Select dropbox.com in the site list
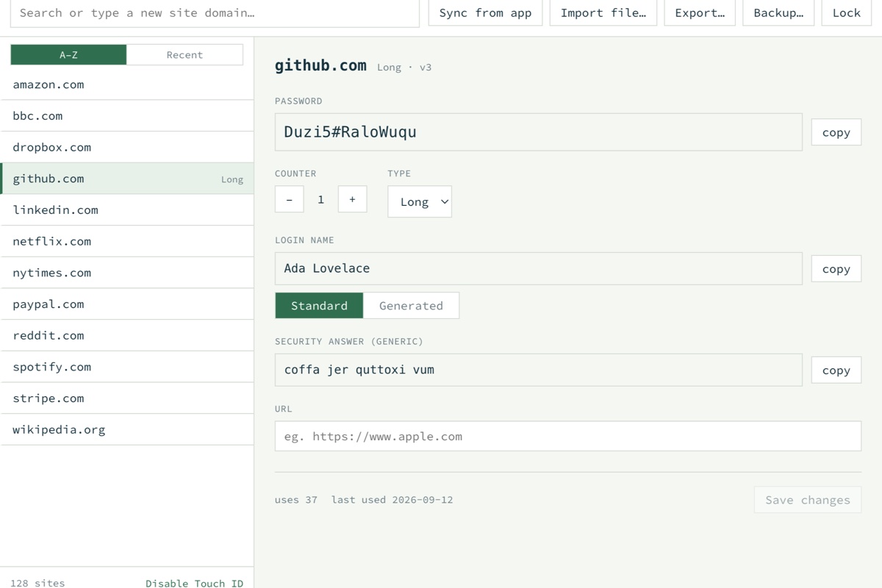Viewport: 882px width, 588px height. click(127, 147)
